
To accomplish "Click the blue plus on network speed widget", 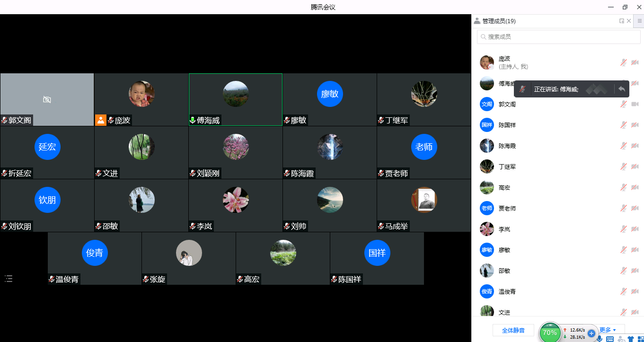I will [591, 333].
